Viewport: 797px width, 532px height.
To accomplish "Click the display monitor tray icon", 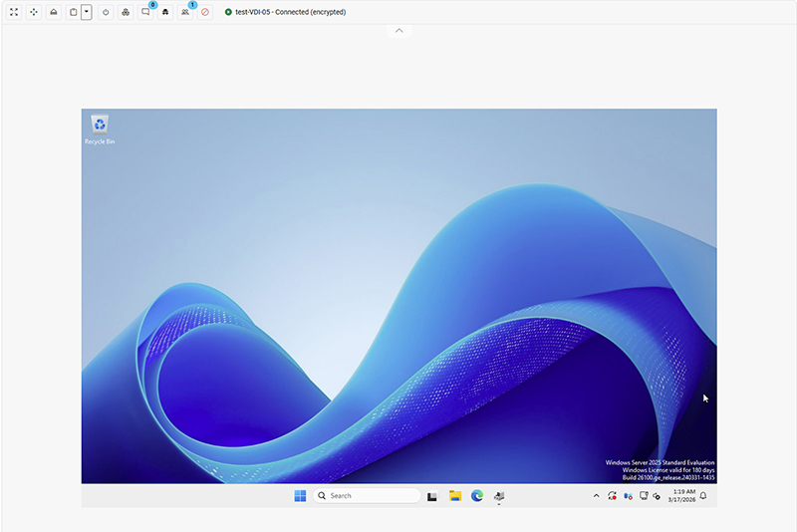I will point(644,496).
